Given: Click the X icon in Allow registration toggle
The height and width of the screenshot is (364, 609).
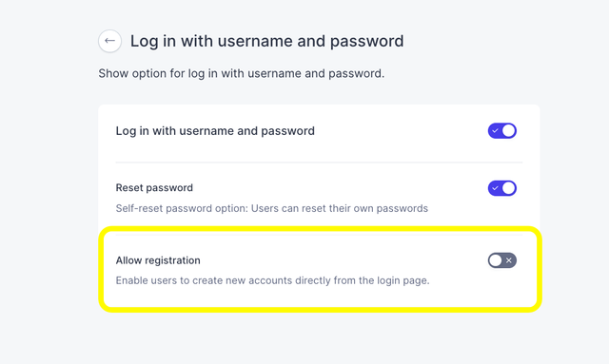Looking at the screenshot, I should [509, 260].
